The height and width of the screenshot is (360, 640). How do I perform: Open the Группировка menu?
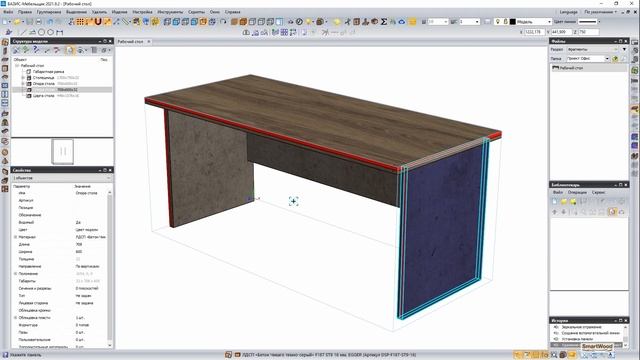click(x=49, y=12)
